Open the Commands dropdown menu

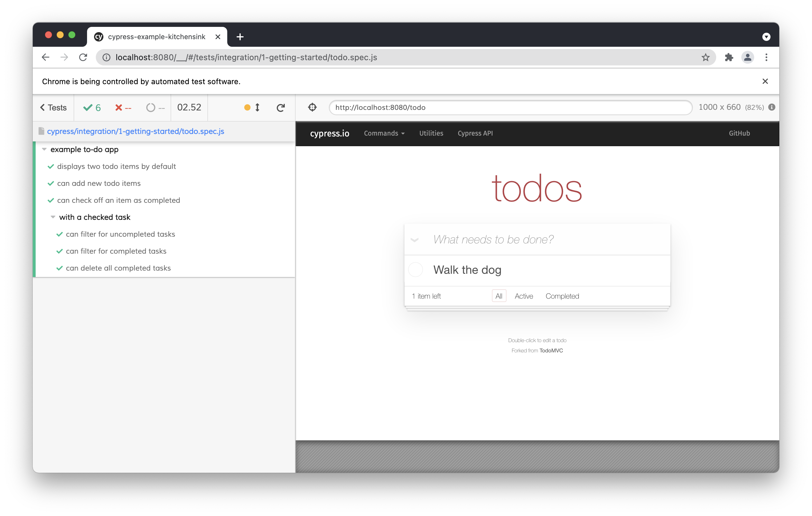pyautogui.click(x=384, y=133)
